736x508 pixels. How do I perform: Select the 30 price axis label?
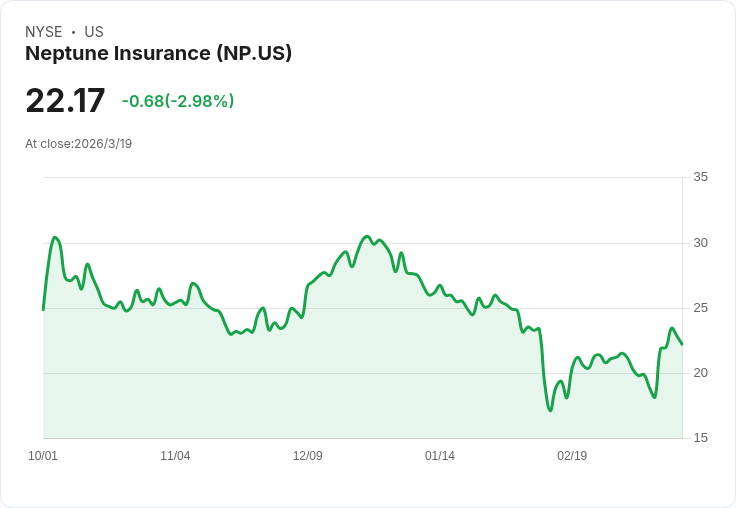point(700,243)
